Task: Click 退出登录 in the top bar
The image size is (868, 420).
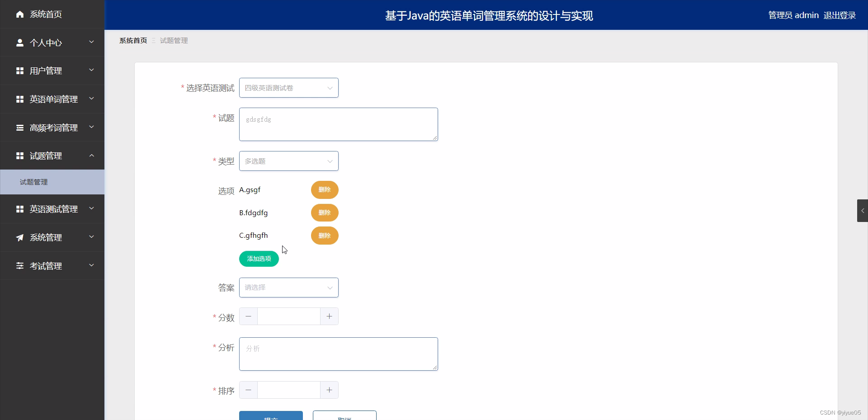Action: coord(839,15)
